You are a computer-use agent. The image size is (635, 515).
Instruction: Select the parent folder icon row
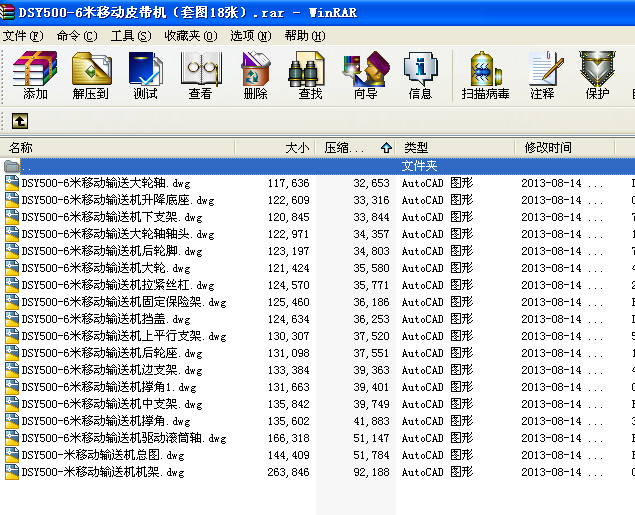point(12,166)
